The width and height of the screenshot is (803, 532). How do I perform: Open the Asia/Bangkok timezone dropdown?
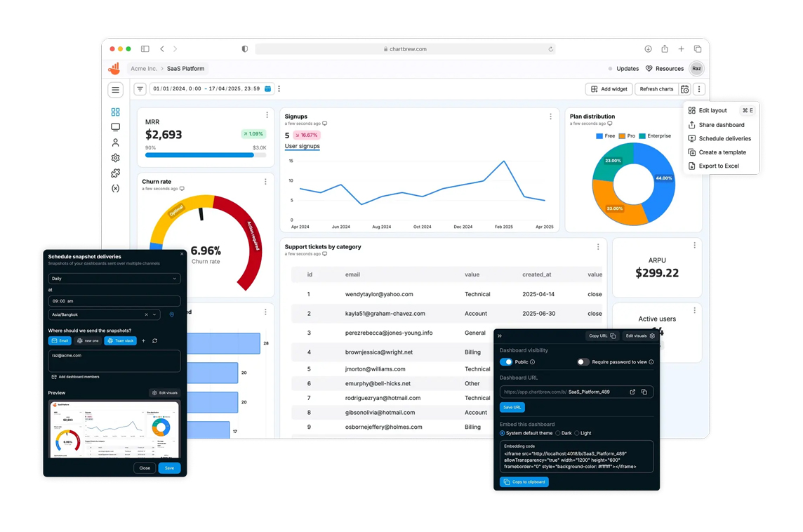coord(154,315)
